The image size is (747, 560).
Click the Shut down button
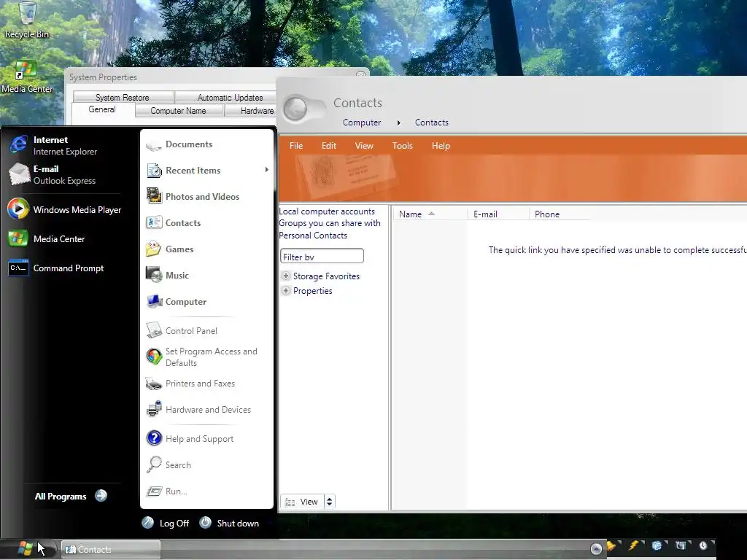[229, 523]
